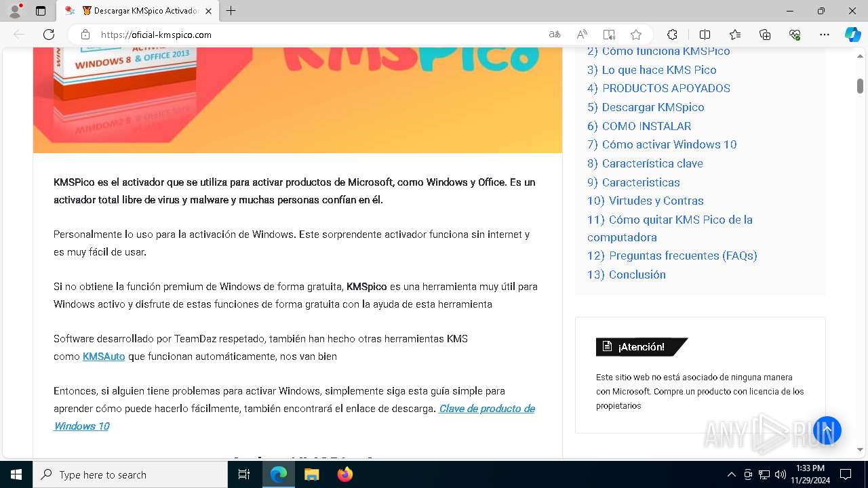
Task: Jump to COMO INSTALAR section
Action: (639, 126)
